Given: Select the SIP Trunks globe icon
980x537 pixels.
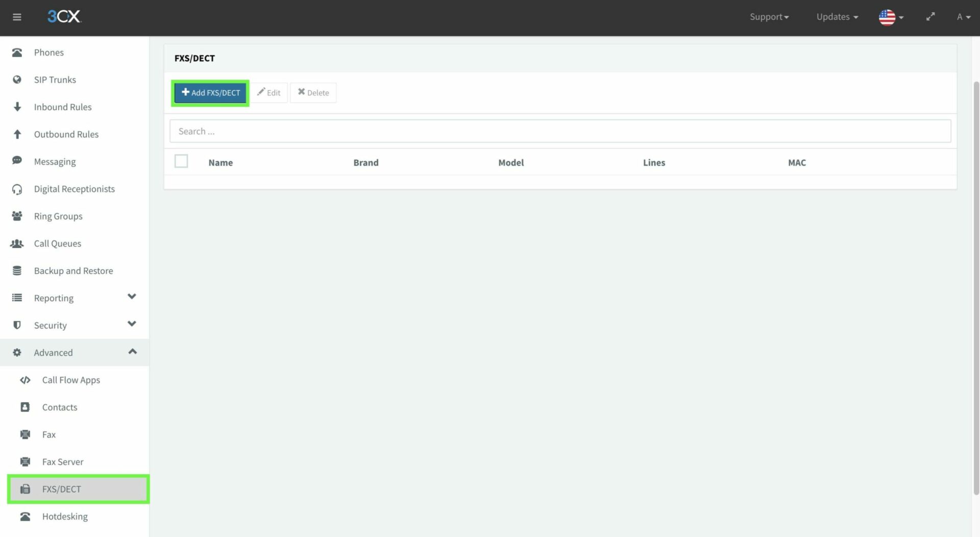Looking at the screenshot, I should (17, 80).
